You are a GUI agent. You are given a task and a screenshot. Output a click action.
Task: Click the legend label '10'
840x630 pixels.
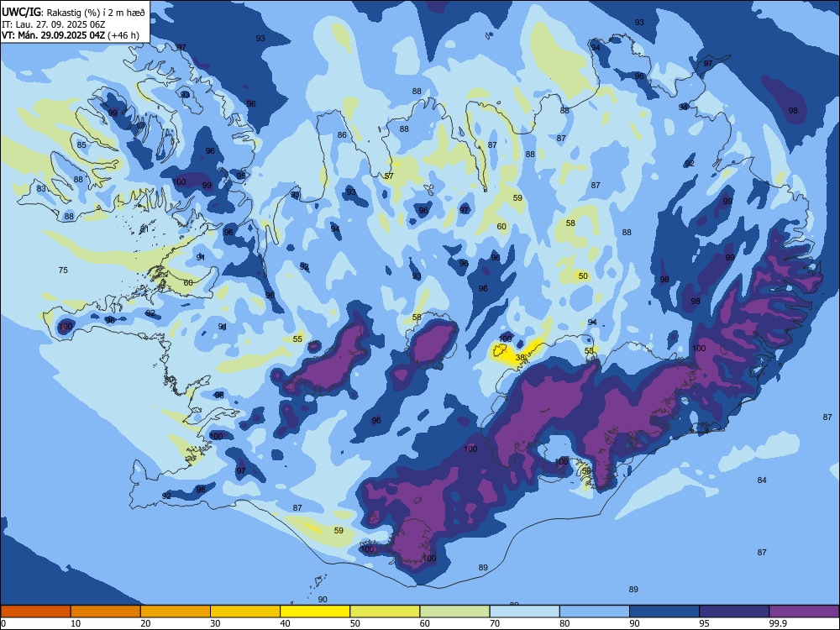point(76,623)
